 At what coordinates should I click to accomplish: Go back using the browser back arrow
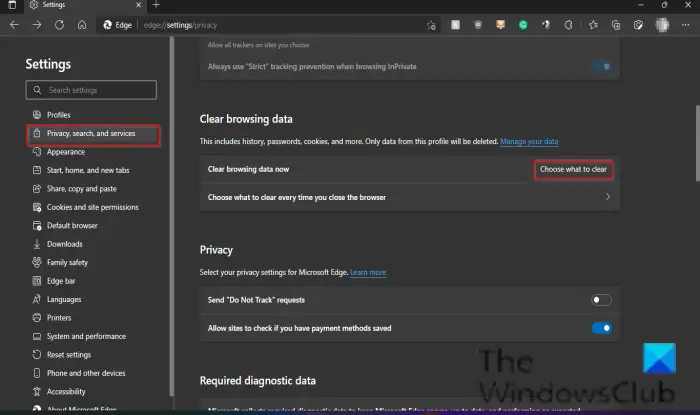pos(14,25)
